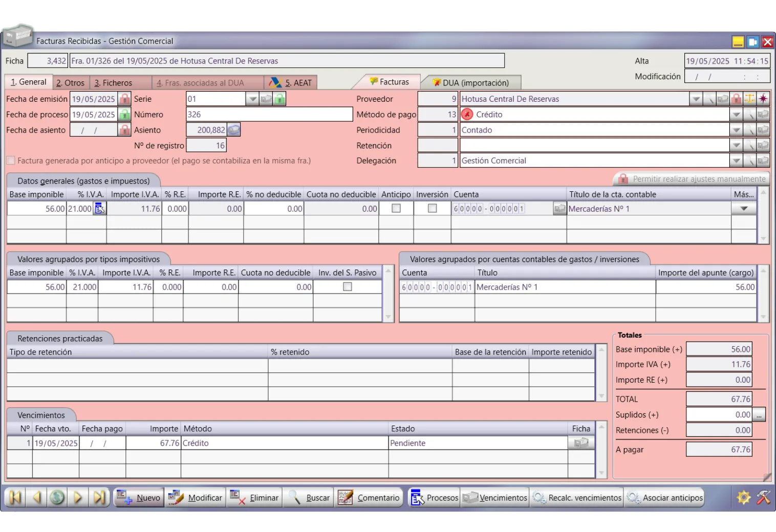The image size is (776, 532).
Task: Click the green globe refresh icon
Action: click(x=57, y=497)
